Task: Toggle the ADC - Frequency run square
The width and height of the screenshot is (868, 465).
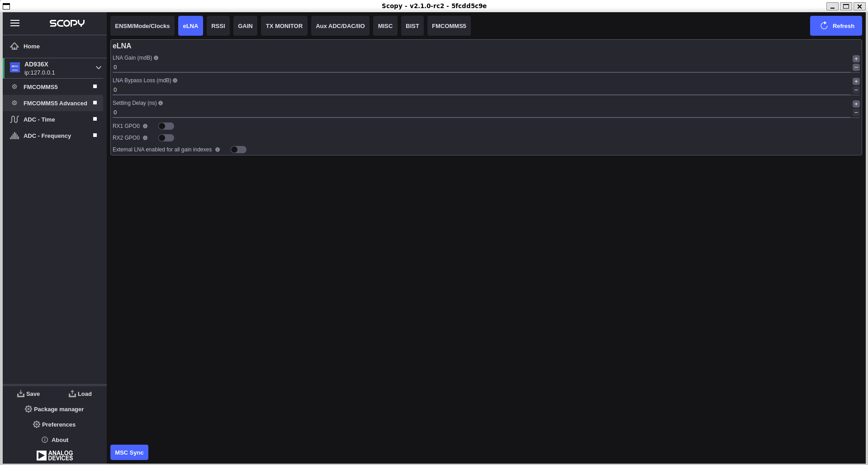Action: click(x=95, y=135)
